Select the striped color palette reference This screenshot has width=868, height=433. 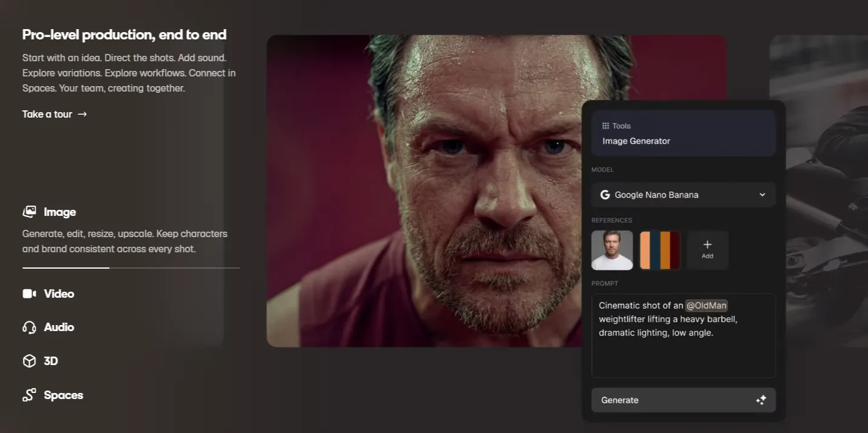tap(660, 250)
